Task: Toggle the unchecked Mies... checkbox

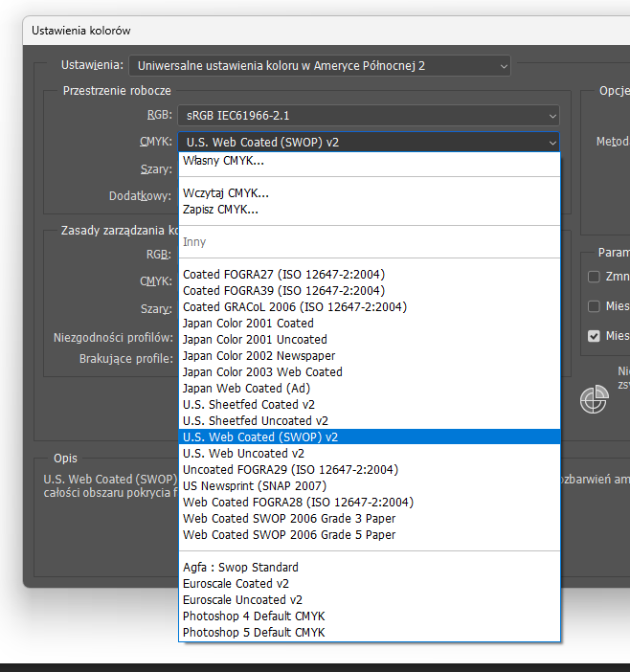Action: click(x=594, y=306)
